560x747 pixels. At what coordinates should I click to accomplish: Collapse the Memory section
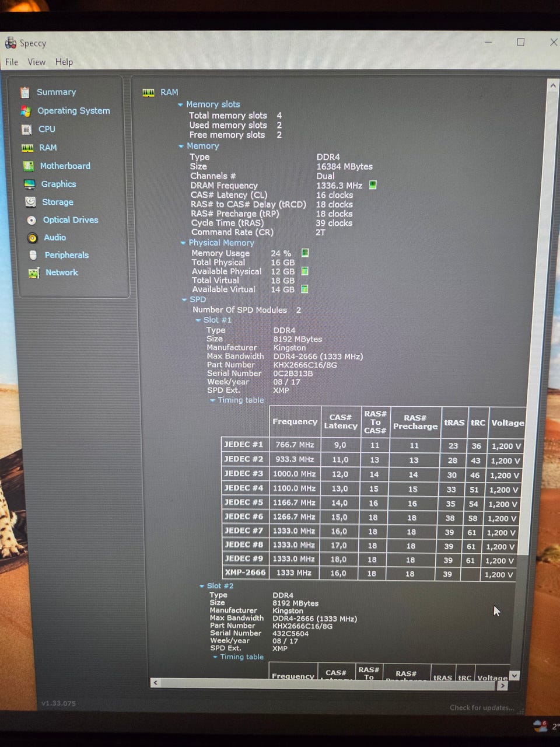coord(181,146)
